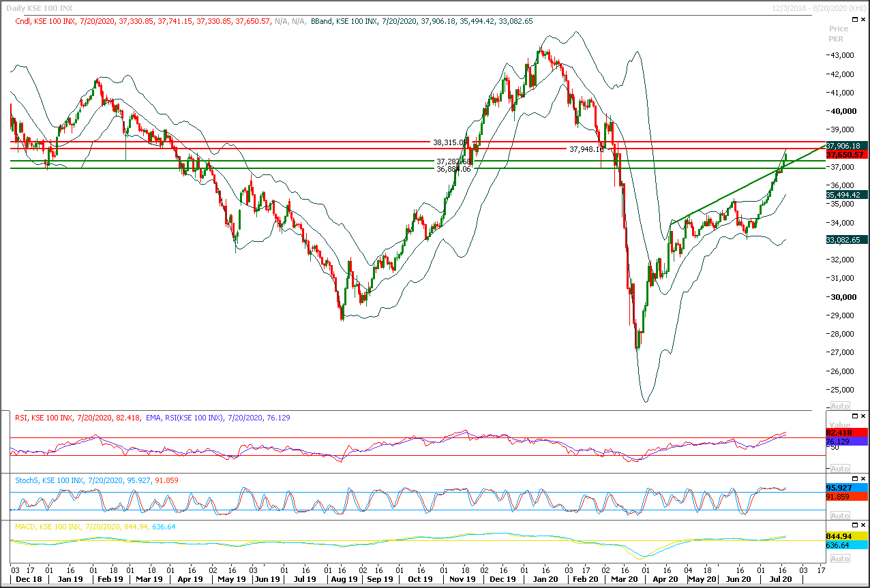Click the 38,315 resistance line label
Viewport: 870px width, 588px height.
click(x=449, y=143)
